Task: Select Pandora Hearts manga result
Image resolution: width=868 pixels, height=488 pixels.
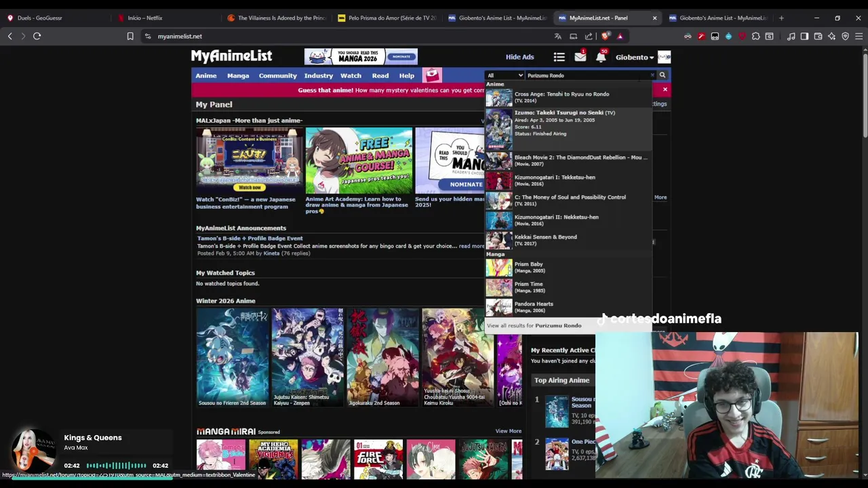Action: (x=568, y=307)
